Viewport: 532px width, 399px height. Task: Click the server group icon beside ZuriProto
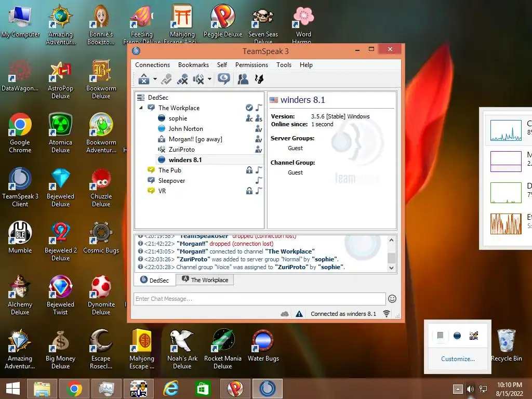point(259,149)
